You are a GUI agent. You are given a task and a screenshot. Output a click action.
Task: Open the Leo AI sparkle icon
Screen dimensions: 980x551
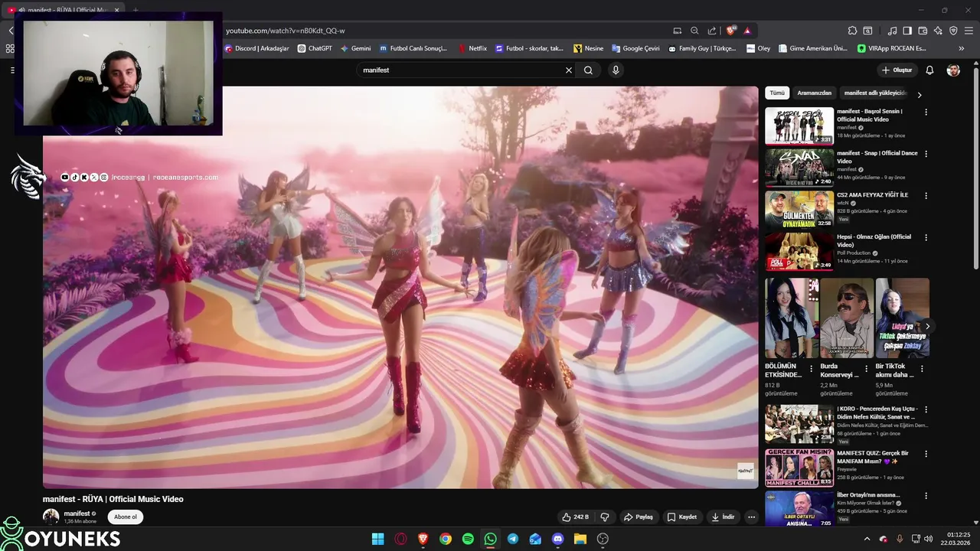(938, 31)
